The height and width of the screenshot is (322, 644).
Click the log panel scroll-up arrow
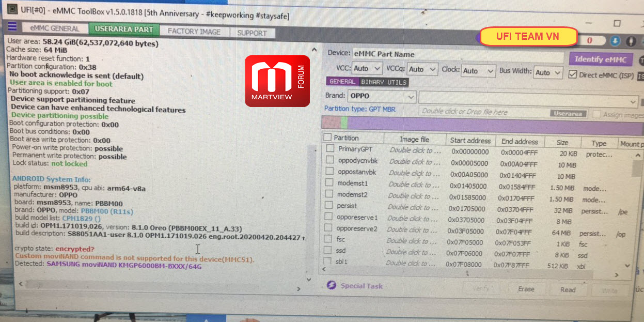314,50
